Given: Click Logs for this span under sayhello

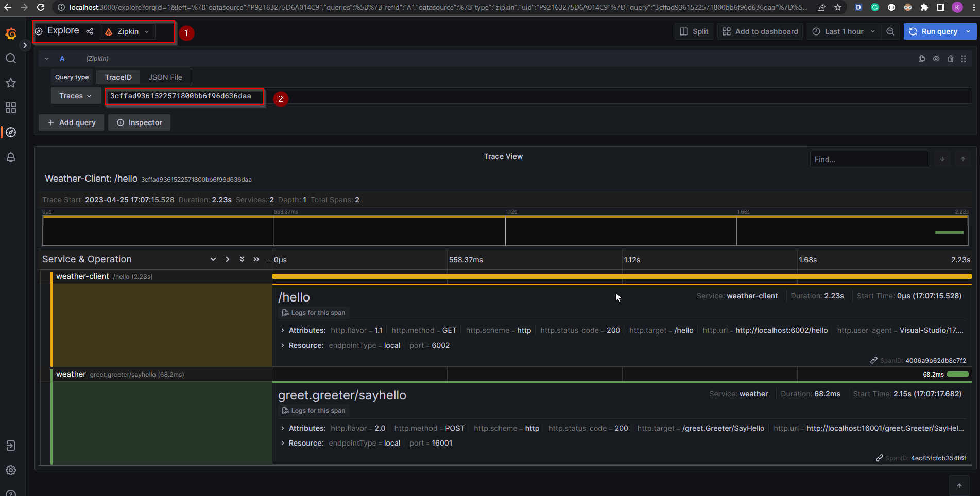Looking at the screenshot, I should [x=314, y=411].
